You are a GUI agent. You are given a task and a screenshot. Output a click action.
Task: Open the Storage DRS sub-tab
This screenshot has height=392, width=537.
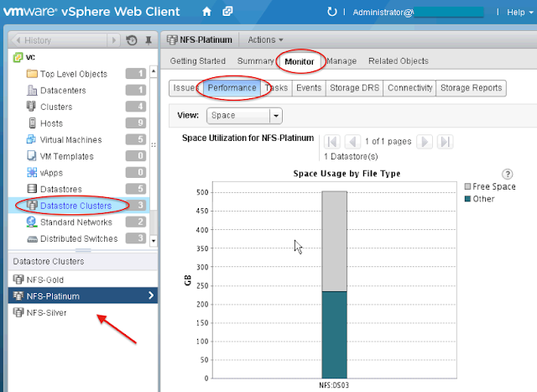point(354,88)
